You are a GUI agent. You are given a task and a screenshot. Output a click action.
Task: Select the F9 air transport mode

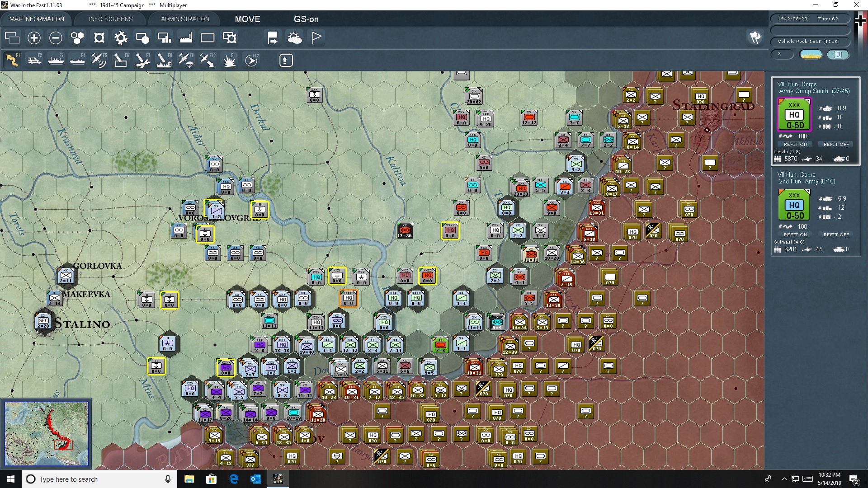(186, 60)
